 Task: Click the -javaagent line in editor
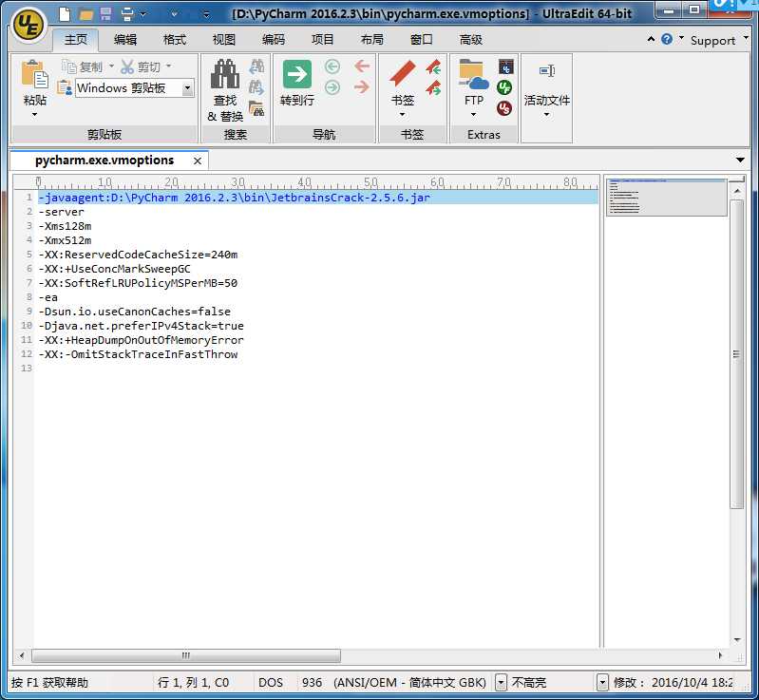[235, 198]
